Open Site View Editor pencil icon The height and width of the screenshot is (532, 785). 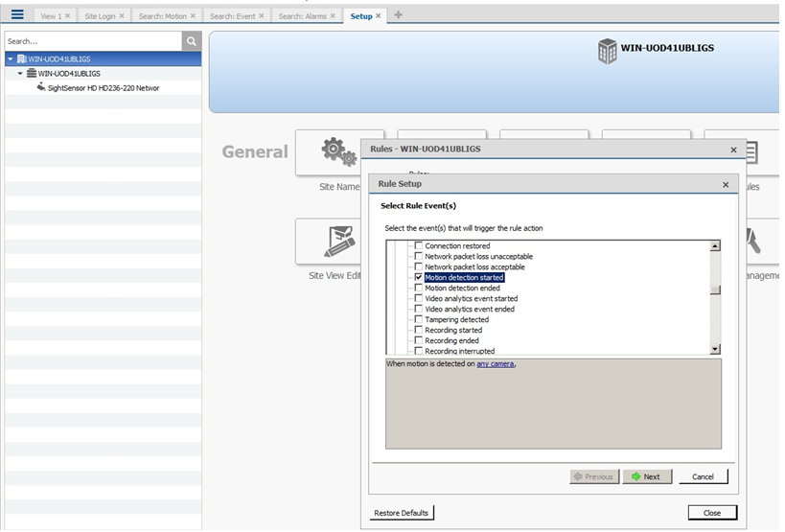coord(340,241)
